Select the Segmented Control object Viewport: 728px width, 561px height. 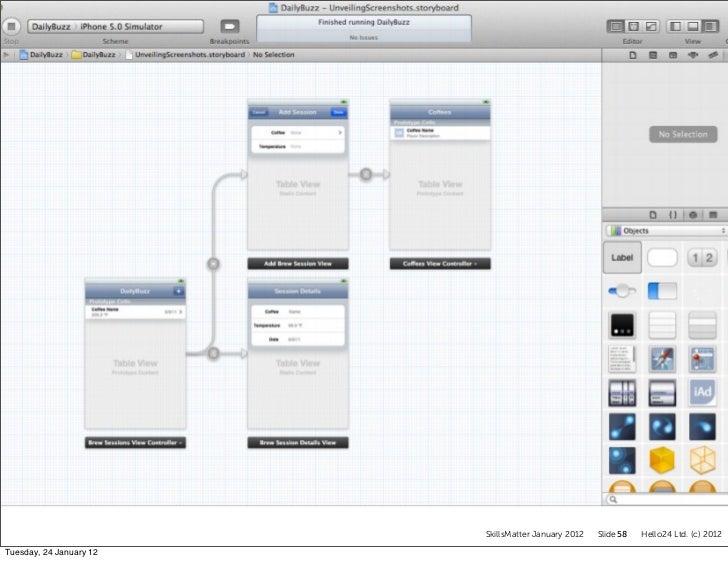click(x=702, y=258)
